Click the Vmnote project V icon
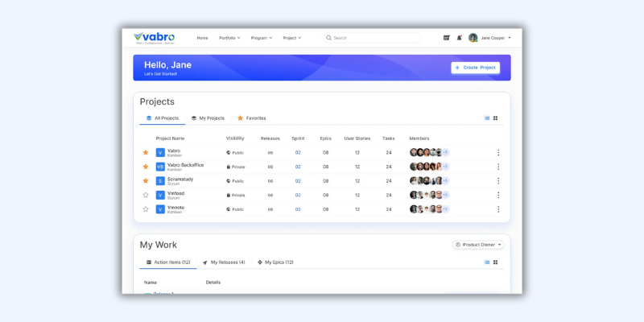Screen dimensions: 644x322 [x=160, y=209]
